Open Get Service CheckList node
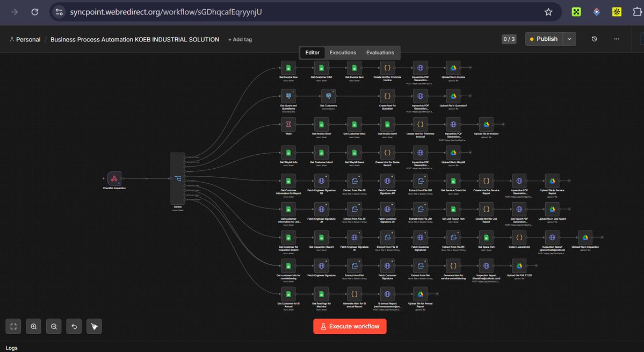Screen dimensions: 644x352 [453, 181]
